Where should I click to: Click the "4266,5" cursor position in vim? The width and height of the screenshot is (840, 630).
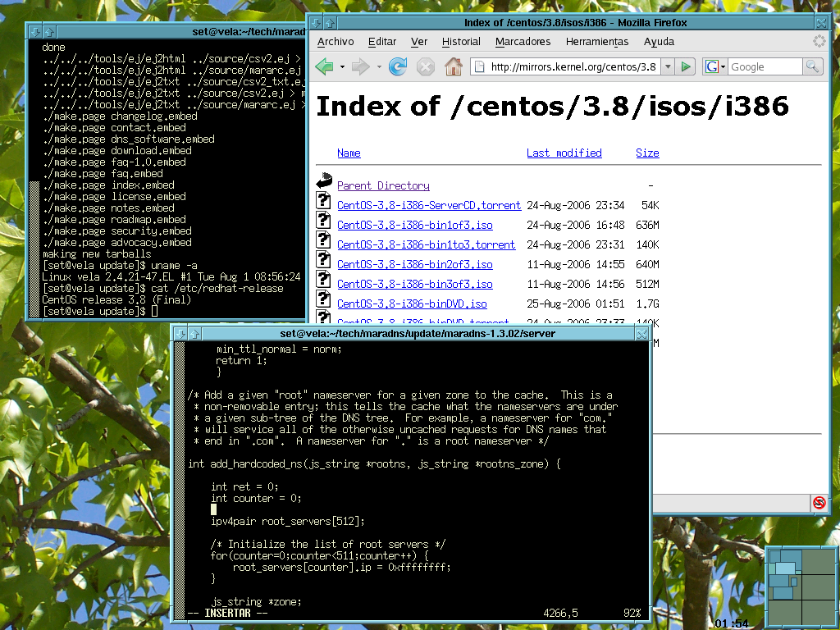point(560,614)
